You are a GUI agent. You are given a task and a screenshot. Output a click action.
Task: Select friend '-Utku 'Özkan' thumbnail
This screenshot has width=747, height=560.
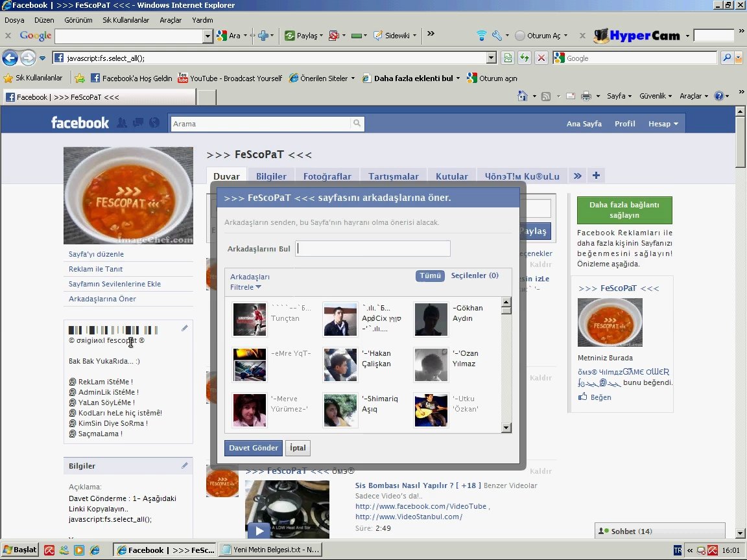[431, 410]
